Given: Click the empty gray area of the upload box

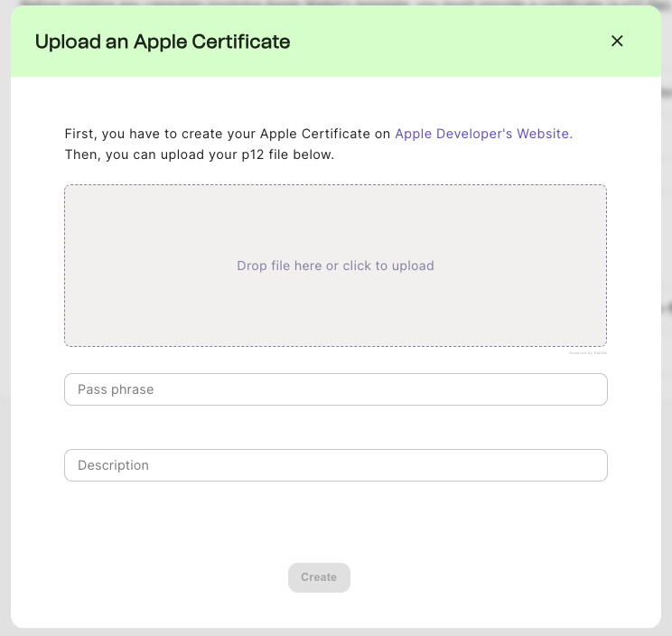Looking at the screenshot, I should point(163,307).
